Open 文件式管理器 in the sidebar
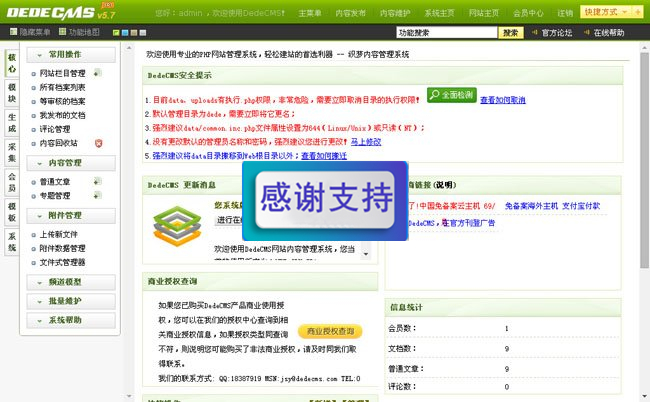 [62, 262]
